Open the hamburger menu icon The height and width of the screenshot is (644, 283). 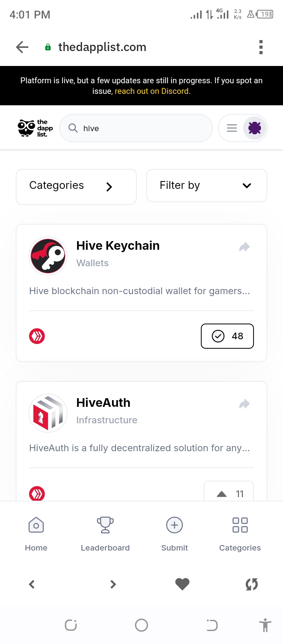(232, 128)
